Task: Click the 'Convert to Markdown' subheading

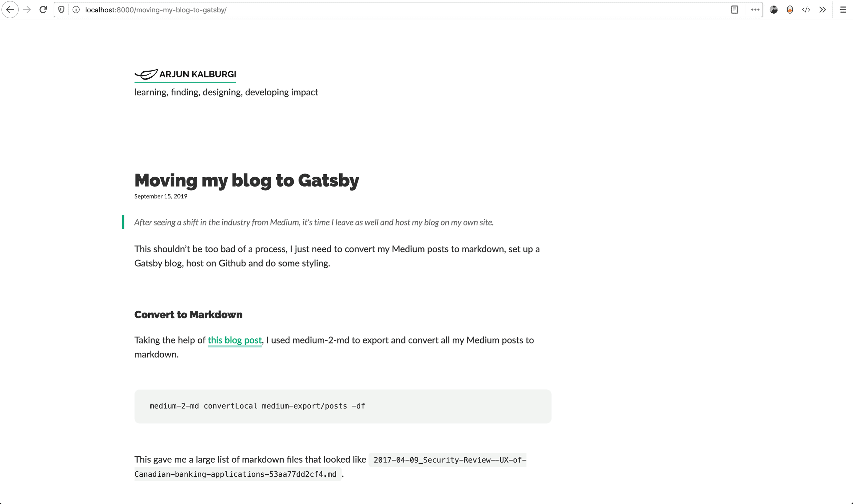Action: [189, 314]
